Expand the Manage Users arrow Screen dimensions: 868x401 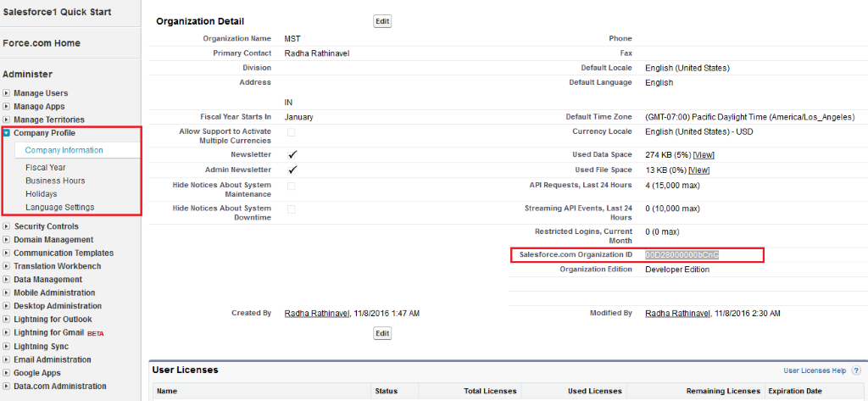[x=7, y=93]
